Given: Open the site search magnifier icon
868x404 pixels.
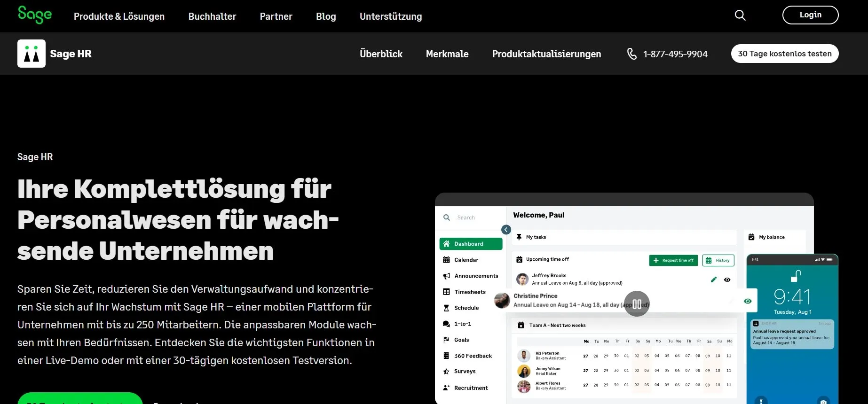Looking at the screenshot, I should coord(740,16).
